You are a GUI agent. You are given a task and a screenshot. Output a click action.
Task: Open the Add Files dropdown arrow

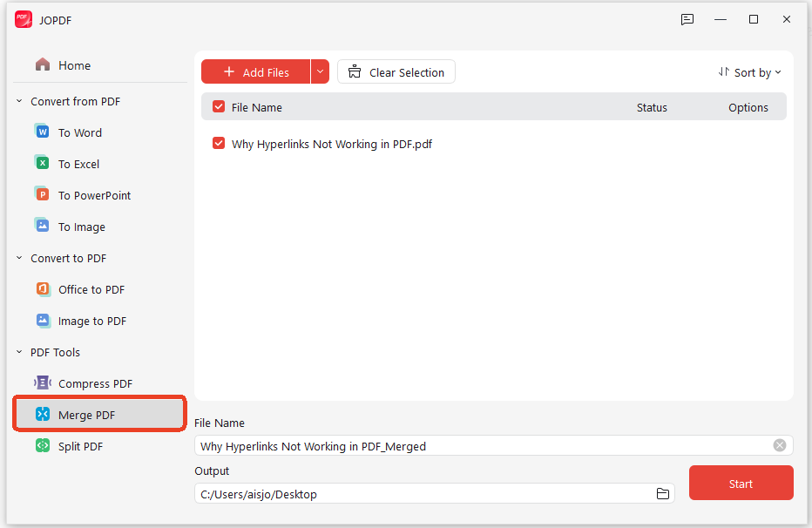[320, 71]
